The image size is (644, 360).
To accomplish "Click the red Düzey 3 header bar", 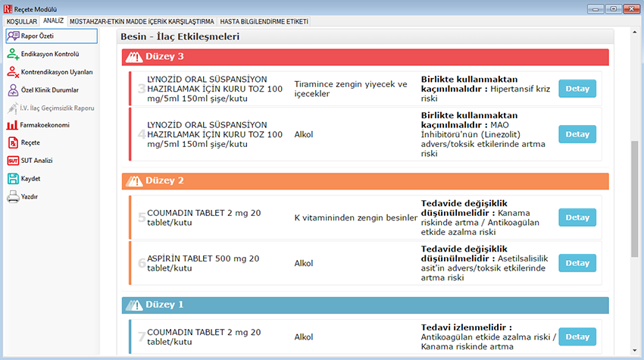I will [x=365, y=57].
